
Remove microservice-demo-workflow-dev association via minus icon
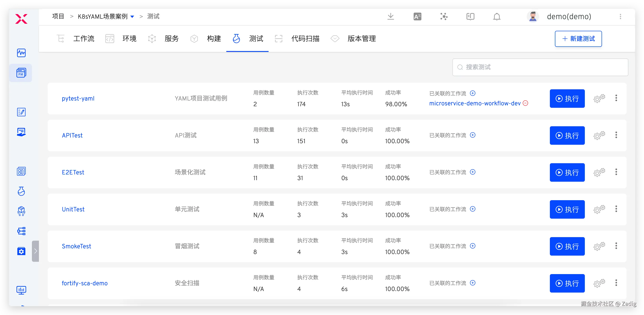[525, 103]
